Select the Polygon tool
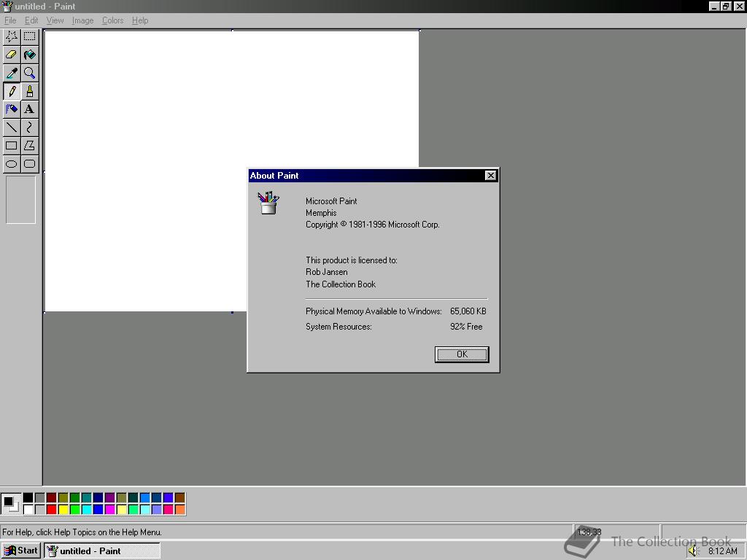The width and height of the screenshot is (747, 560). (x=29, y=145)
